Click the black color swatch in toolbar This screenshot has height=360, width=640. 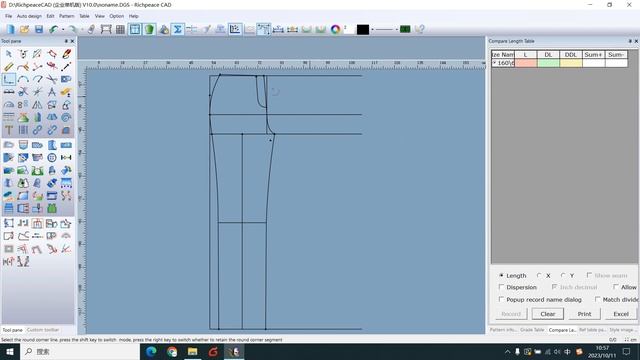(362, 29)
